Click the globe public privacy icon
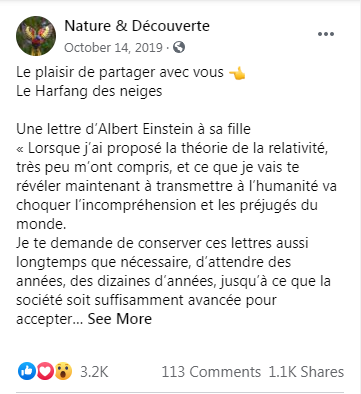Screen dimensions: 361x394 click(x=179, y=47)
